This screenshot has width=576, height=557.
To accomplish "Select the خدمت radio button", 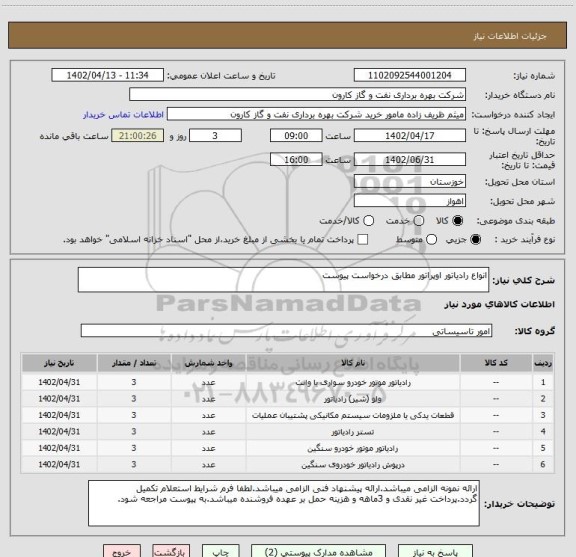I will (x=419, y=220).
